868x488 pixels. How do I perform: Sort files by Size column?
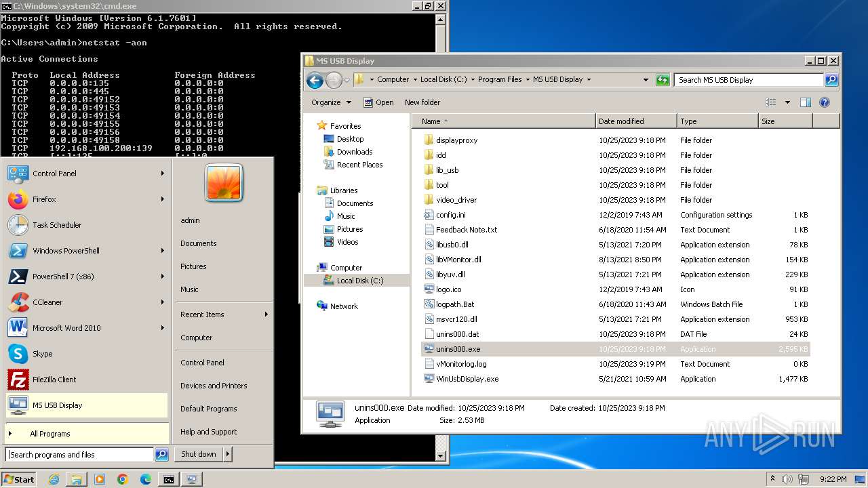(785, 121)
